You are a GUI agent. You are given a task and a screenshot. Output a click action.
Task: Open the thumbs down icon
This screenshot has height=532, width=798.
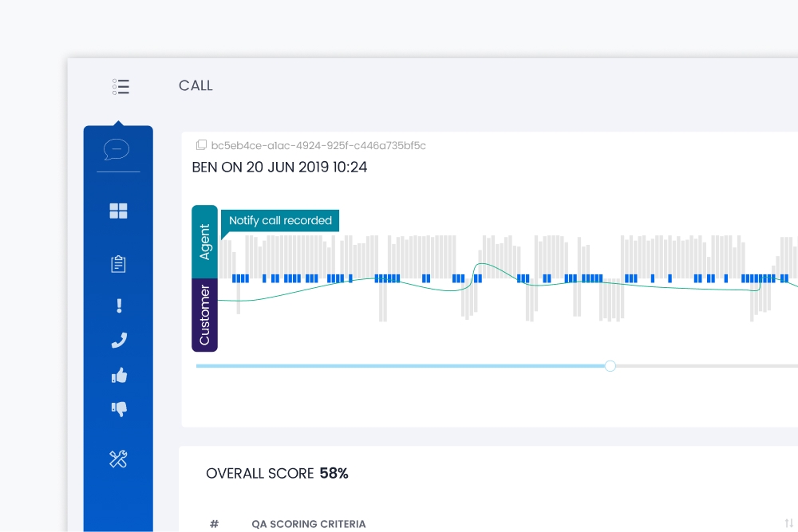(x=119, y=409)
